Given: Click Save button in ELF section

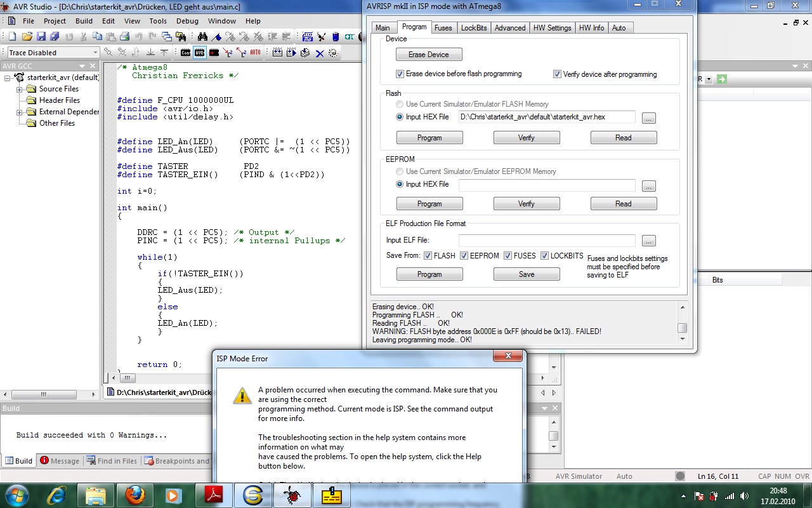Looking at the screenshot, I should click(527, 274).
